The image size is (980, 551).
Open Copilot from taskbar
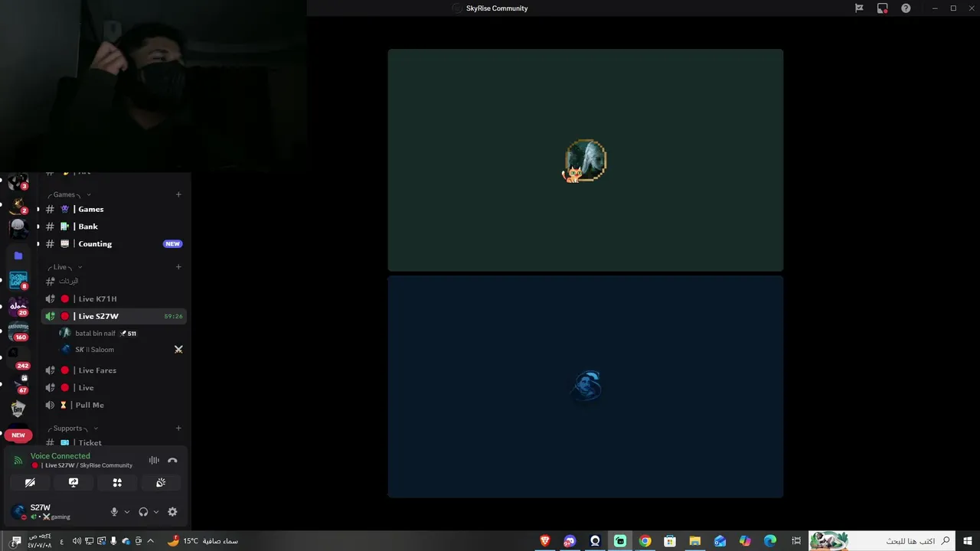[x=745, y=541]
